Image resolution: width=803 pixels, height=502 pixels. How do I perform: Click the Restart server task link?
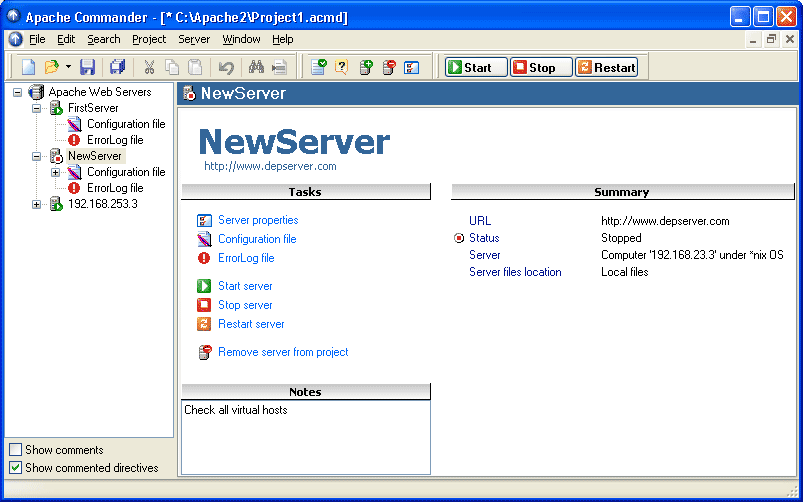click(251, 324)
